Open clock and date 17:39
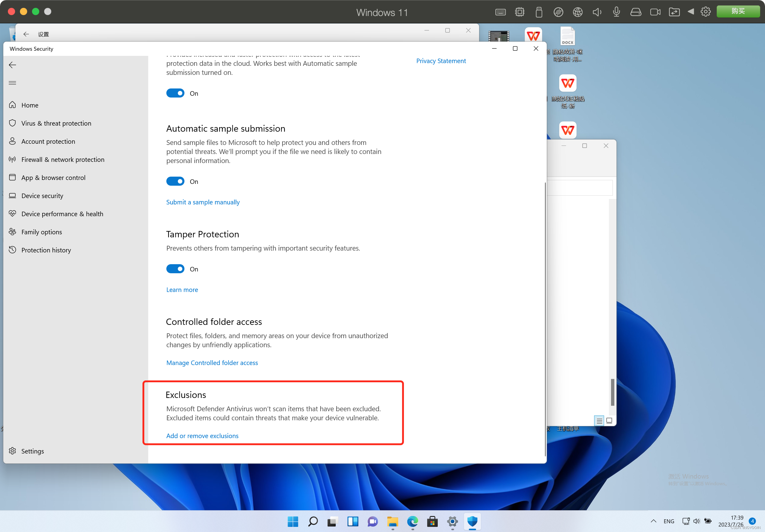Screen dimensions: 765x532 pos(731,521)
